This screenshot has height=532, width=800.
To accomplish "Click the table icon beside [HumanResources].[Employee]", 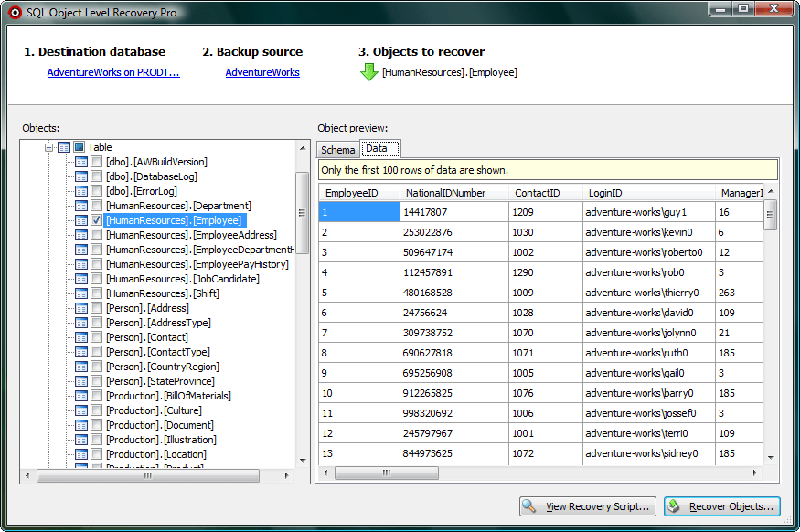I will (x=81, y=220).
